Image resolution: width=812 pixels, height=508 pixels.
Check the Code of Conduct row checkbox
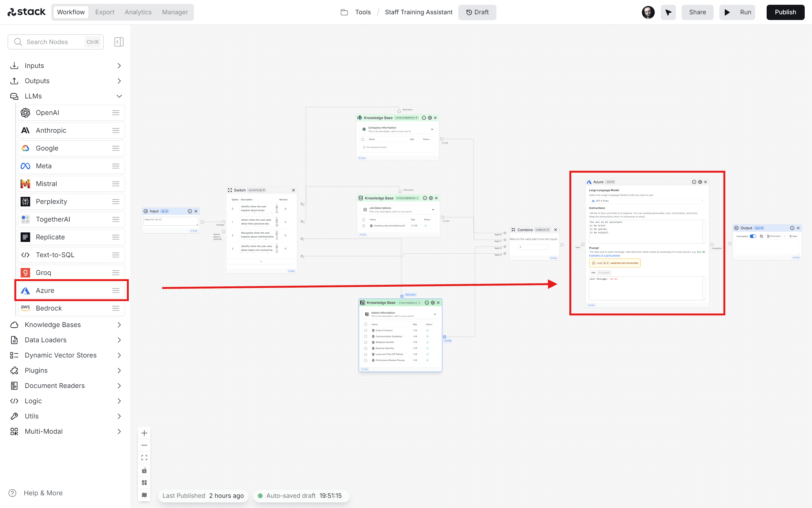(x=366, y=330)
